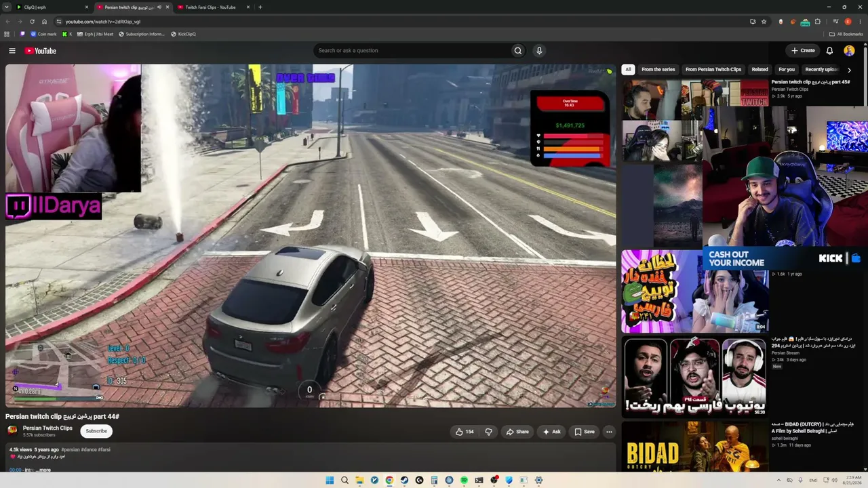Open the Erph | Jitsi Meet bookmark
This screenshot has width=868, height=488.
click(x=95, y=34)
